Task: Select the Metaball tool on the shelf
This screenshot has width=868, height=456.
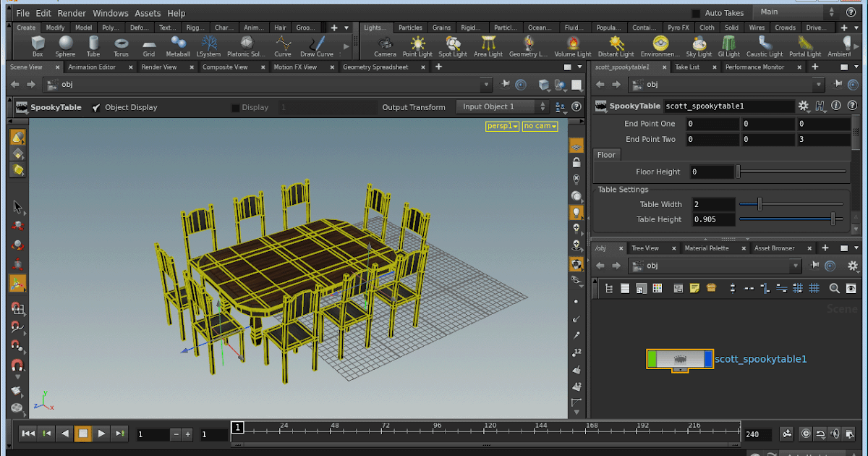Action: tap(178, 46)
